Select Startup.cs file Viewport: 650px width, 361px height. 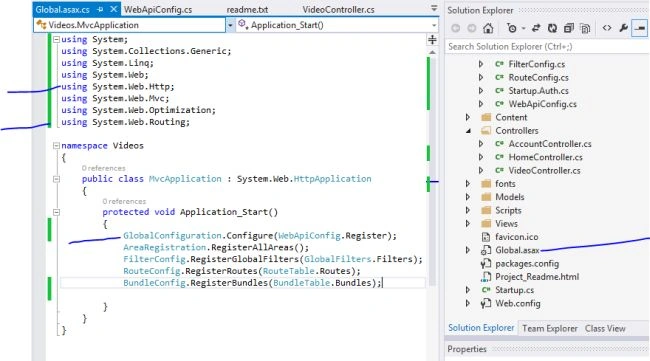pos(514,290)
